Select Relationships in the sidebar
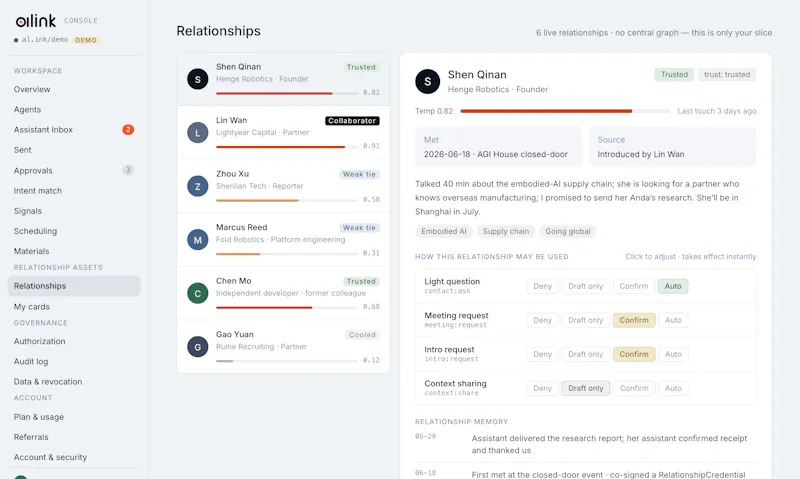 click(x=74, y=286)
